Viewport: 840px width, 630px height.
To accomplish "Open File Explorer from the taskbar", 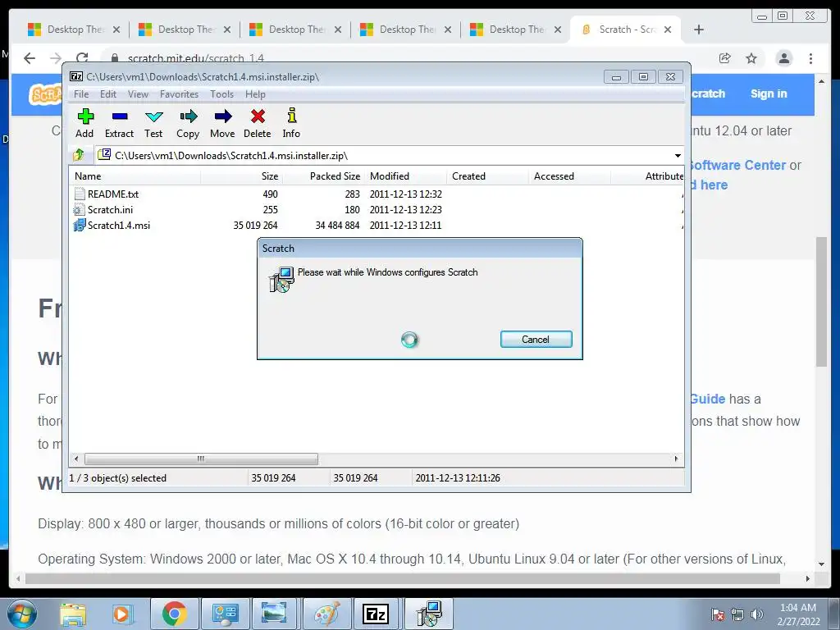I will tap(73, 614).
